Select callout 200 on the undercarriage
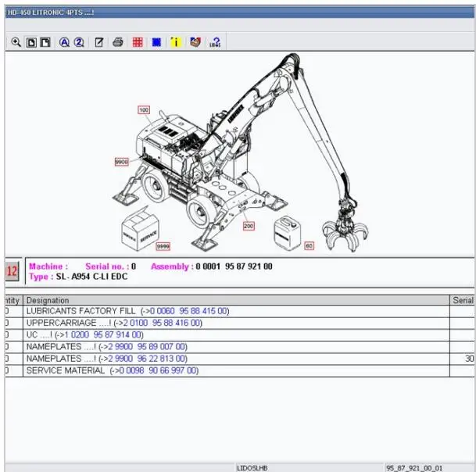 [249, 226]
